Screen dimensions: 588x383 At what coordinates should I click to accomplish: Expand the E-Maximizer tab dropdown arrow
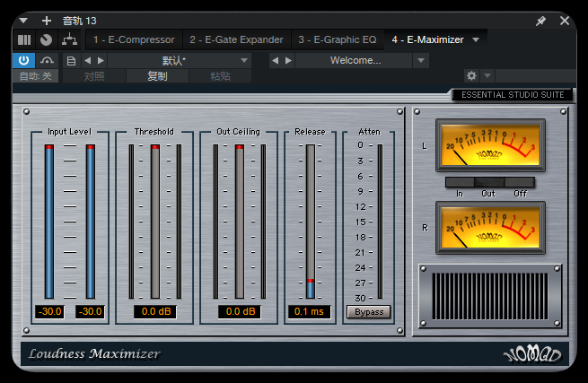click(x=476, y=39)
